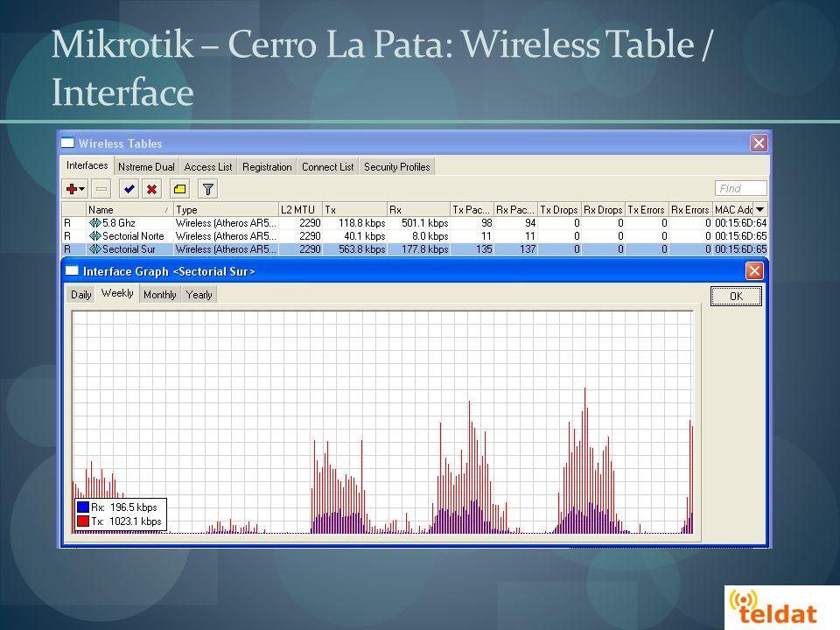Open the Security Profiles tab
The image size is (840, 630).
397,167
